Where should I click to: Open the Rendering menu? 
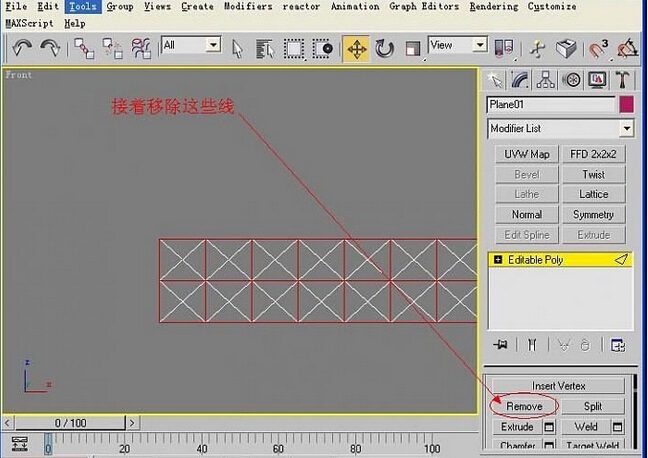[493, 7]
